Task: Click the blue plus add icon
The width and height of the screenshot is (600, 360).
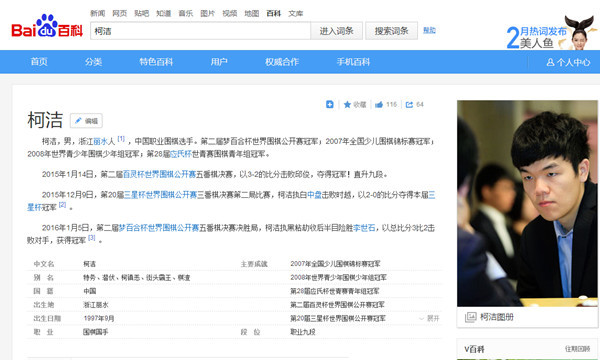Action: coord(329,104)
